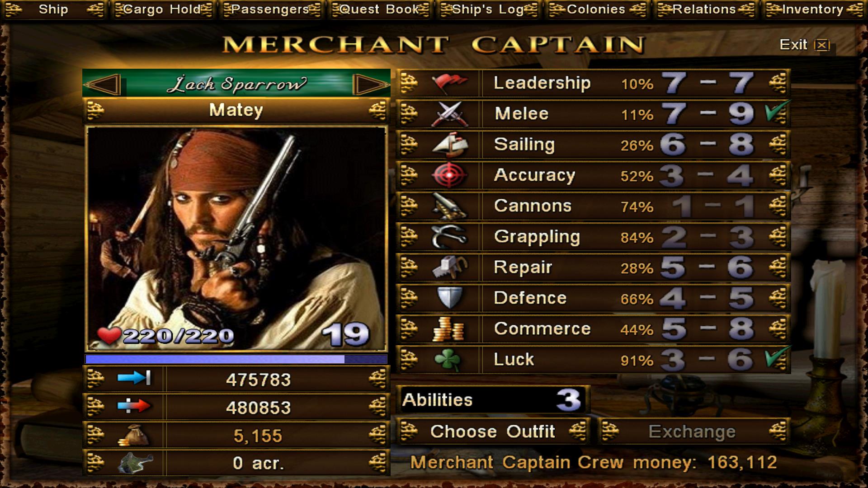Open the Abilities panel
Screen dimensions: 868x488
click(x=493, y=400)
